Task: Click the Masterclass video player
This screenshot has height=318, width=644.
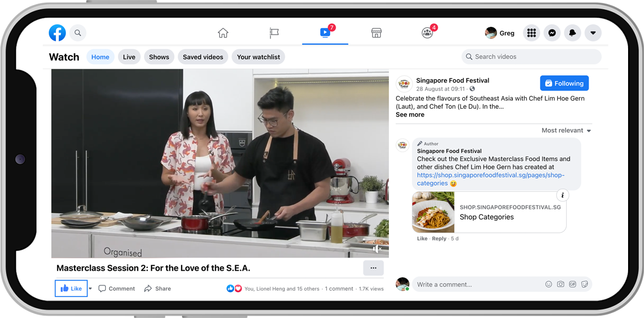Action: tap(220, 163)
